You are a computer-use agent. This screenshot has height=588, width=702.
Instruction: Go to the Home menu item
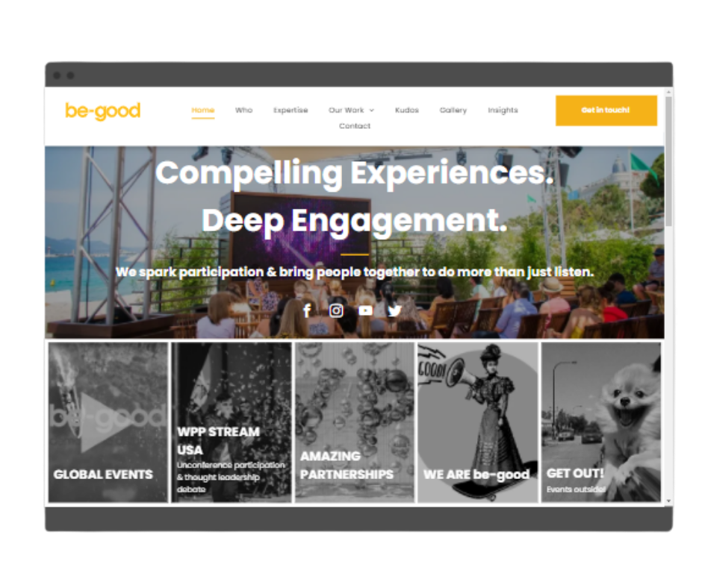[203, 110]
